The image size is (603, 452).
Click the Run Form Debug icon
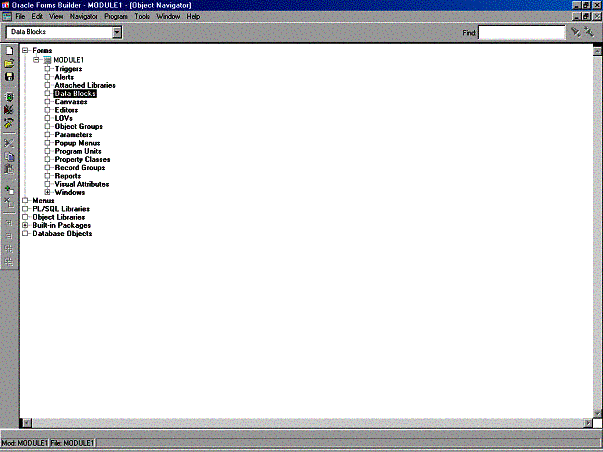pyautogui.click(x=9, y=110)
